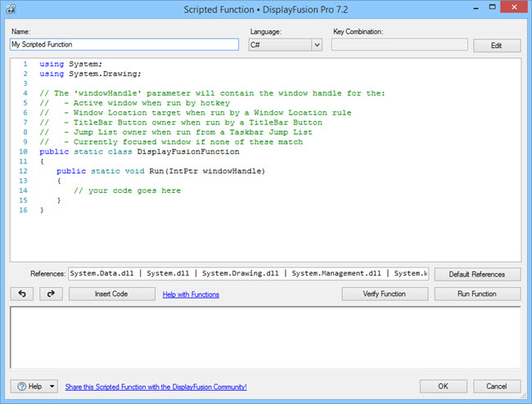Screen dimensions: 532x404
Task: Click the 'using System.Drawing;' code line
Action: [x=90, y=74]
